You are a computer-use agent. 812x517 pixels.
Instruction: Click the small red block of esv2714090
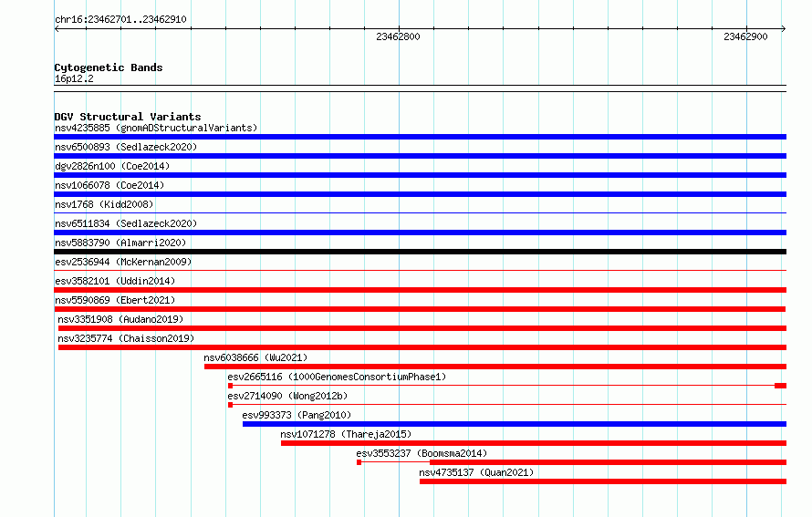[231, 405]
